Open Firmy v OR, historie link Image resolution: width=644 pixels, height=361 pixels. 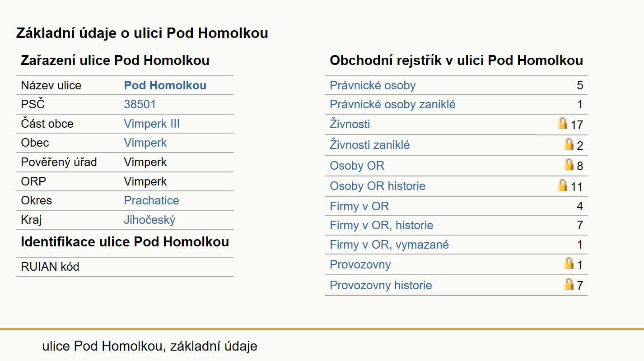pos(382,225)
